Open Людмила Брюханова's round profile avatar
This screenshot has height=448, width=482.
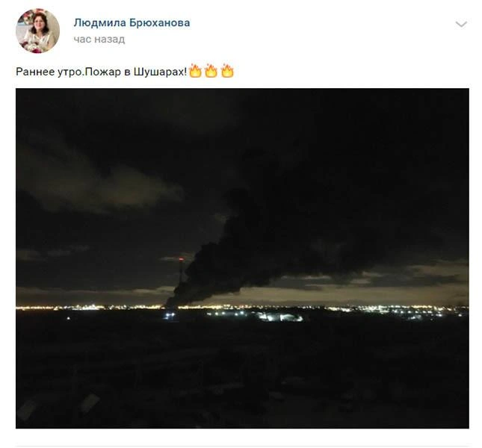(38, 31)
